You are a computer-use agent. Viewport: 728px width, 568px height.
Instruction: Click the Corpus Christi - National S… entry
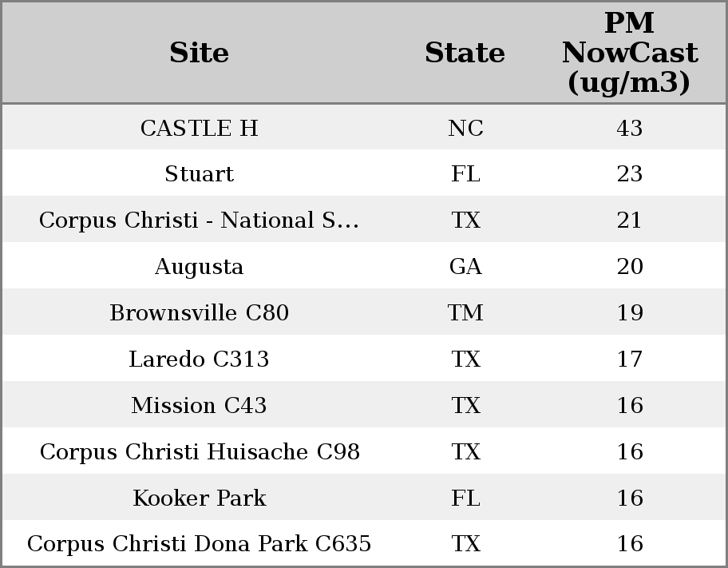(199, 220)
